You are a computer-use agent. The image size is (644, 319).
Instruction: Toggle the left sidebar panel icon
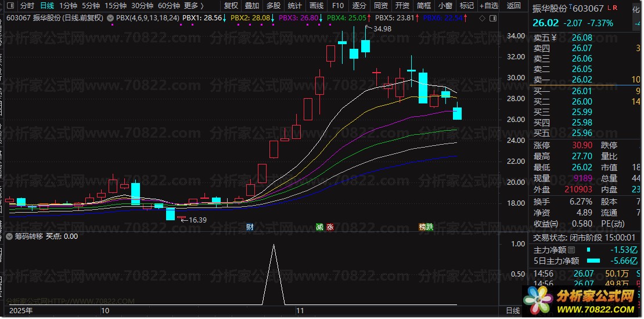10,6
